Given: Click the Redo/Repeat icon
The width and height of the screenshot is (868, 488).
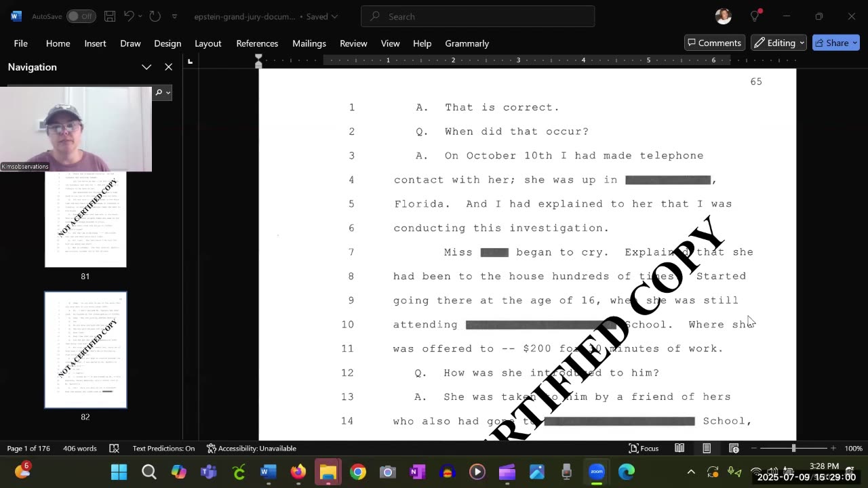Looking at the screenshot, I should click(155, 16).
